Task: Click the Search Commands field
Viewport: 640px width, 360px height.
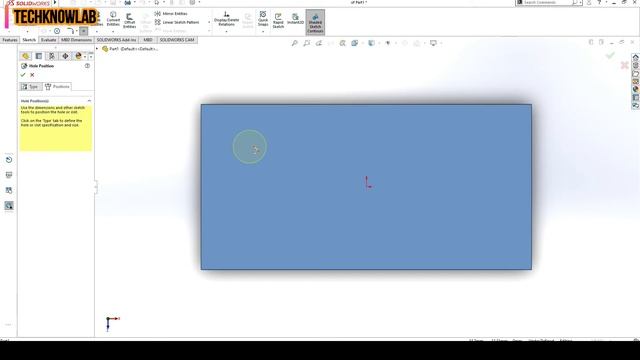Action: pos(546,2)
